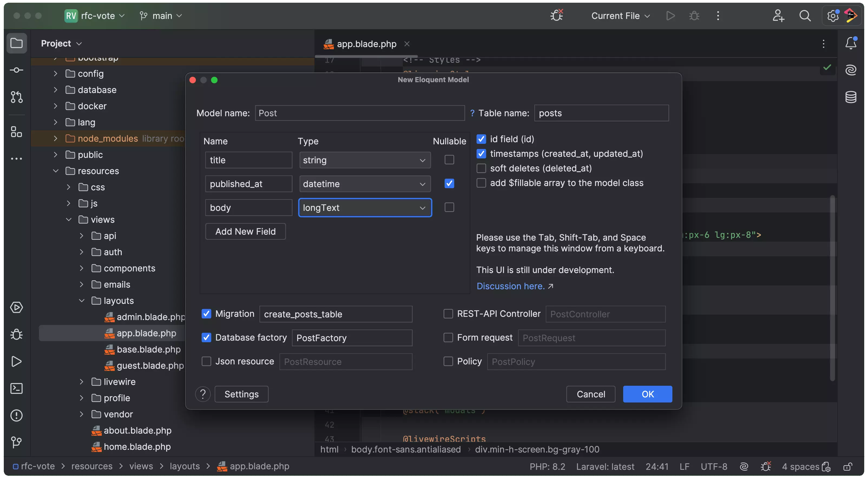Expand the config folder in tree

click(55, 73)
